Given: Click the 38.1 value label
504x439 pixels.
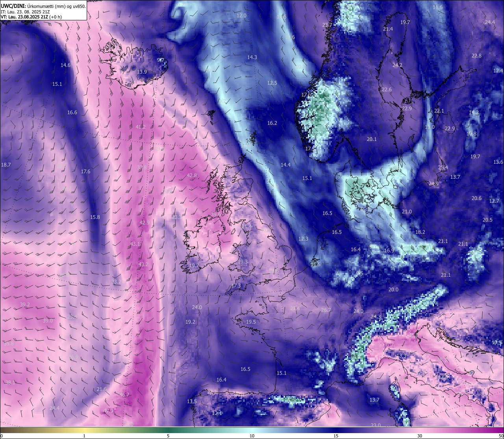Looking at the screenshot, I should coord(10,382).
